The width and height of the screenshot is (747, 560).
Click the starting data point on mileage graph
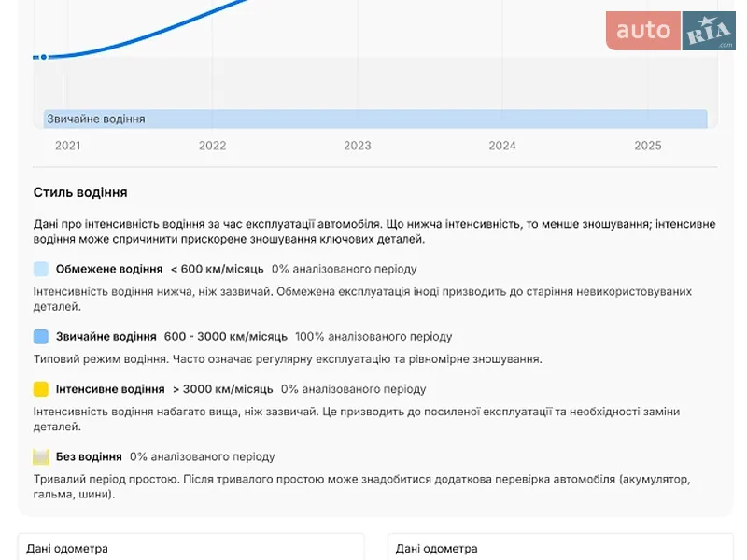[x=43, y=57]
